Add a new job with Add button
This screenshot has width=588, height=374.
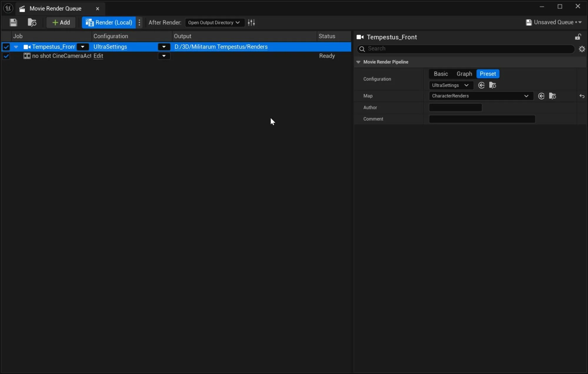(61, 23)
